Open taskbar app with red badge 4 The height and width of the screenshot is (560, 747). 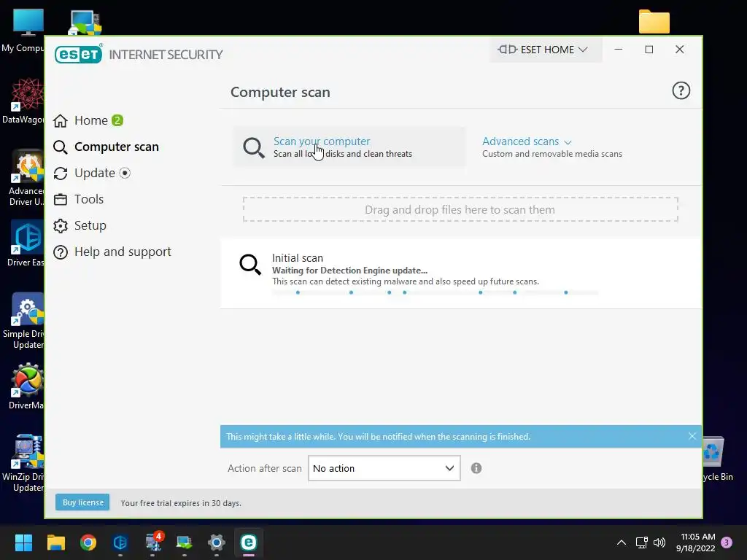(153, 542)
